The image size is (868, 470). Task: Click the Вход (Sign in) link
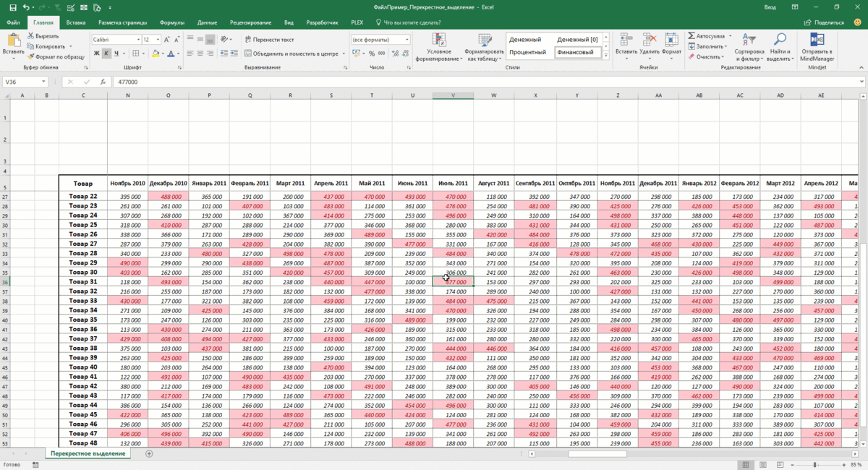(770, 7)
